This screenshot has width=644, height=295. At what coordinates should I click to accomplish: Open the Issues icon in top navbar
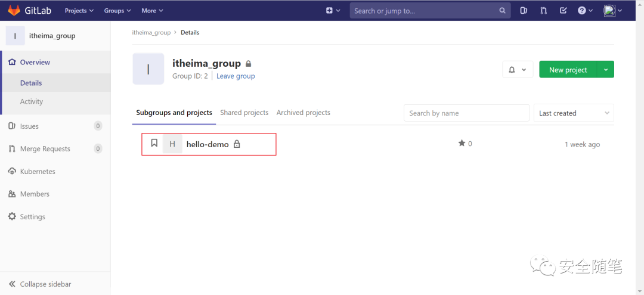(524, 11)
